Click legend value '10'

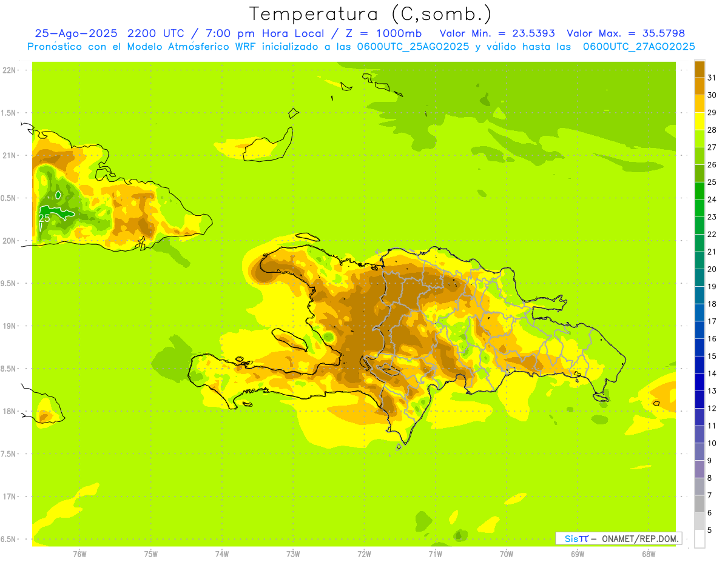point(712,443)
